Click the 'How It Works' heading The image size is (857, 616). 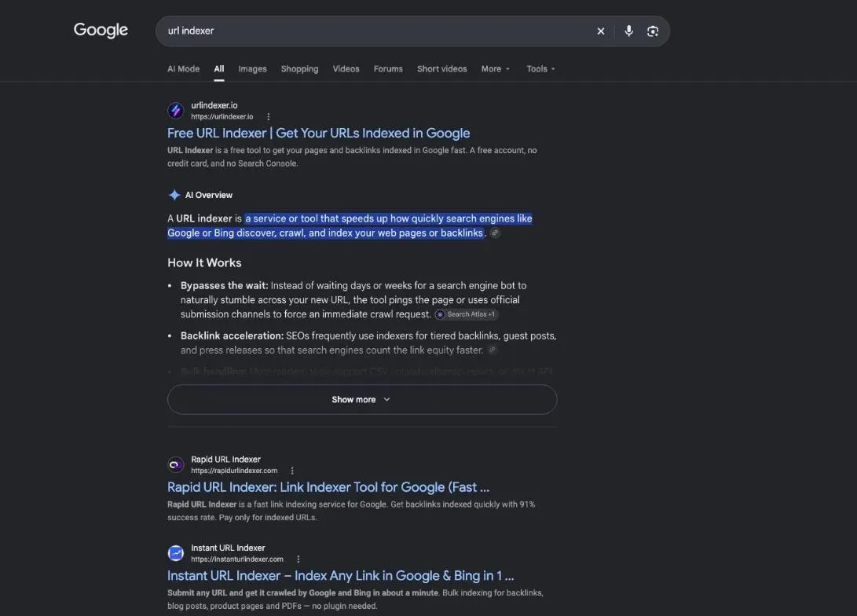click(x=204, y=263)
